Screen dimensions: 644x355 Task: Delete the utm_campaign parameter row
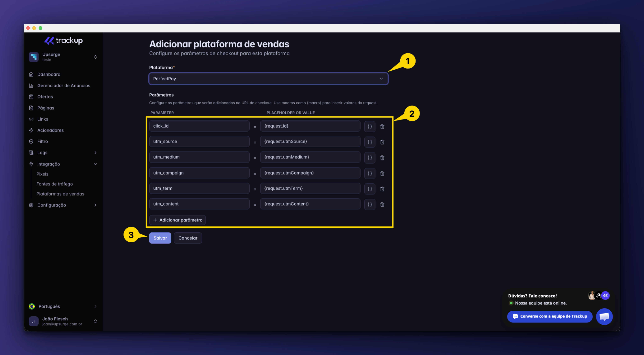click(382, 173)
